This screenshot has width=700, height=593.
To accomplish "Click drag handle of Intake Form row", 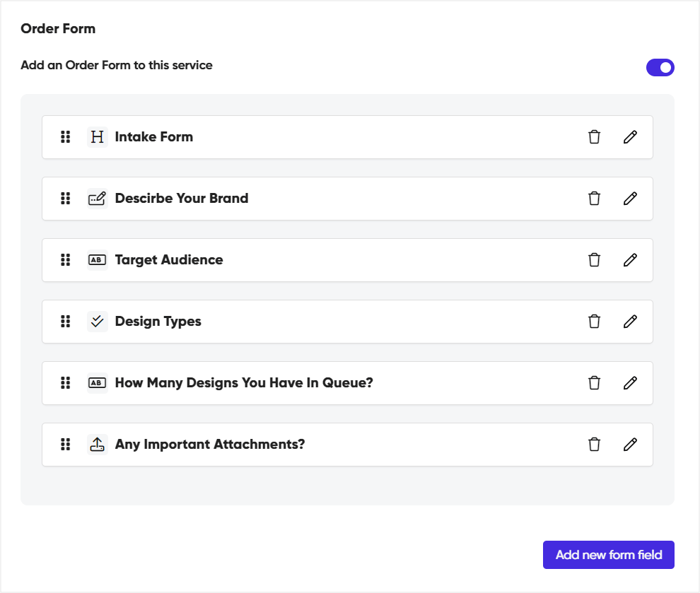I will click(x=66, y=137).
